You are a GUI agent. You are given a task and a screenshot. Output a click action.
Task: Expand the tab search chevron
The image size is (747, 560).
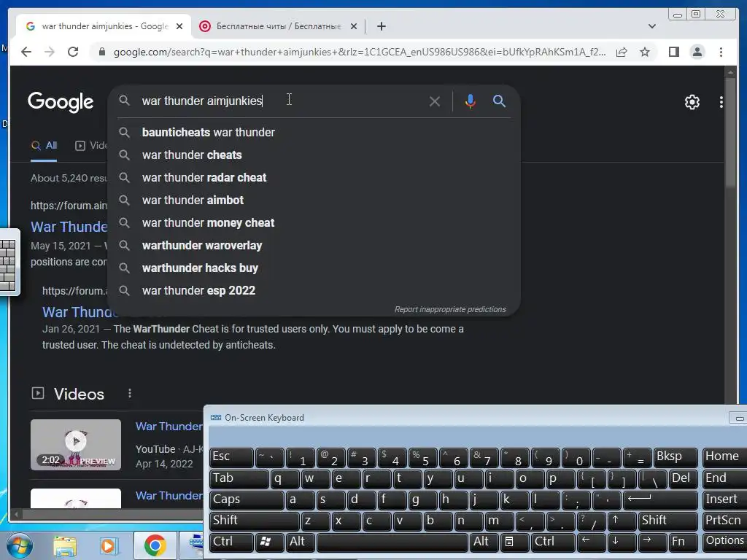click(652, 26)
